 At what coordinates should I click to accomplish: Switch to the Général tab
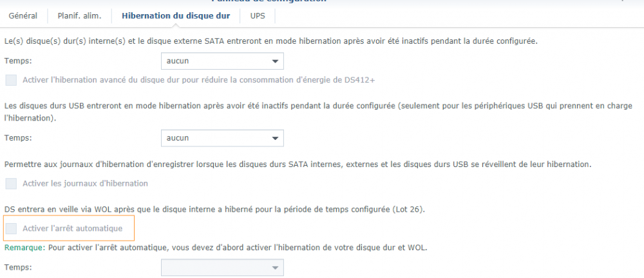(x=23, y=15)
